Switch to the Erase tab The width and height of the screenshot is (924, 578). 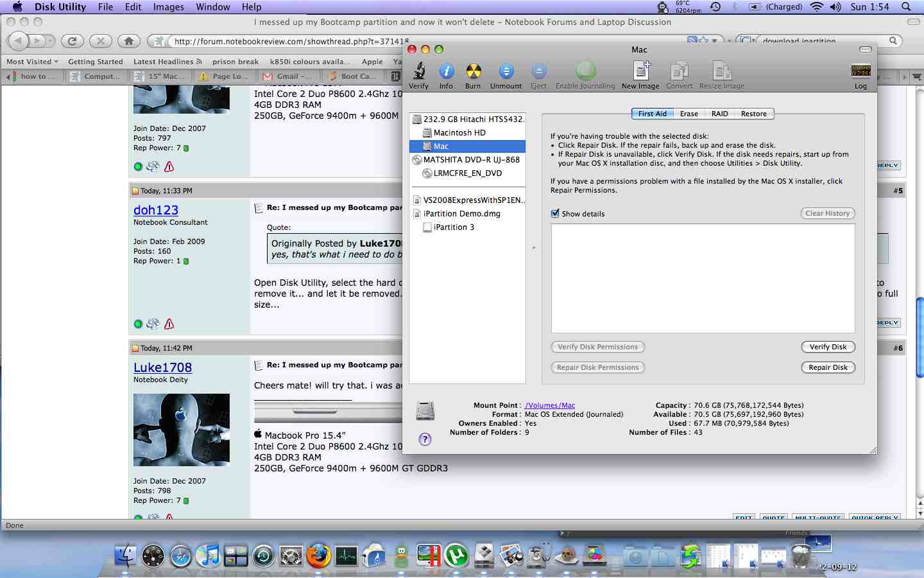coord(689,114)
